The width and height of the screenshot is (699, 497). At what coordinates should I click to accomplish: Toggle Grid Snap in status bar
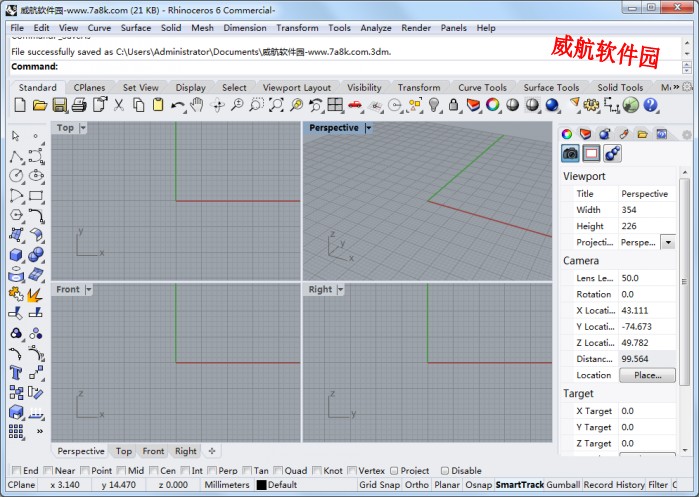click(x=379, y=485)
